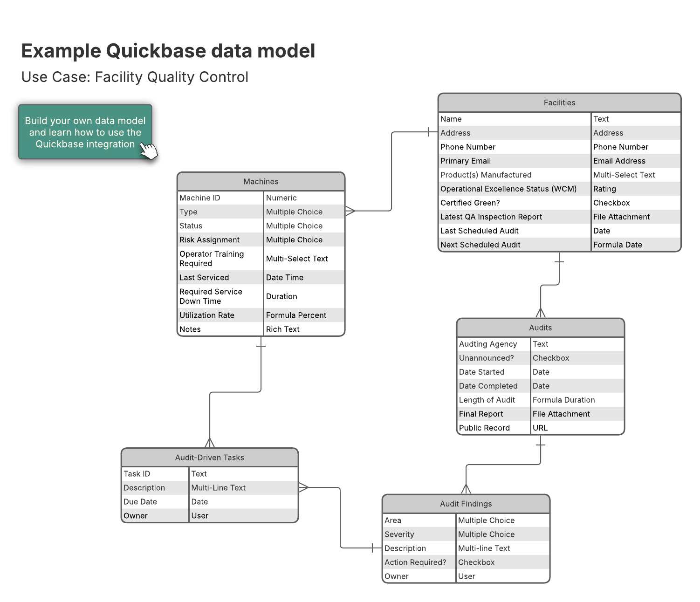Click the 'Latest QA Inspection Report' attachment field
This screenshot has height=602, width=700.
point(491,217)
